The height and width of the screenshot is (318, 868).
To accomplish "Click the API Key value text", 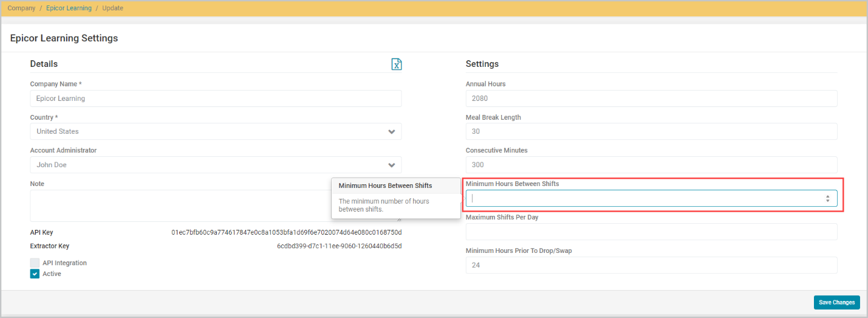I will pyautogui.click(x=287, y=232).
